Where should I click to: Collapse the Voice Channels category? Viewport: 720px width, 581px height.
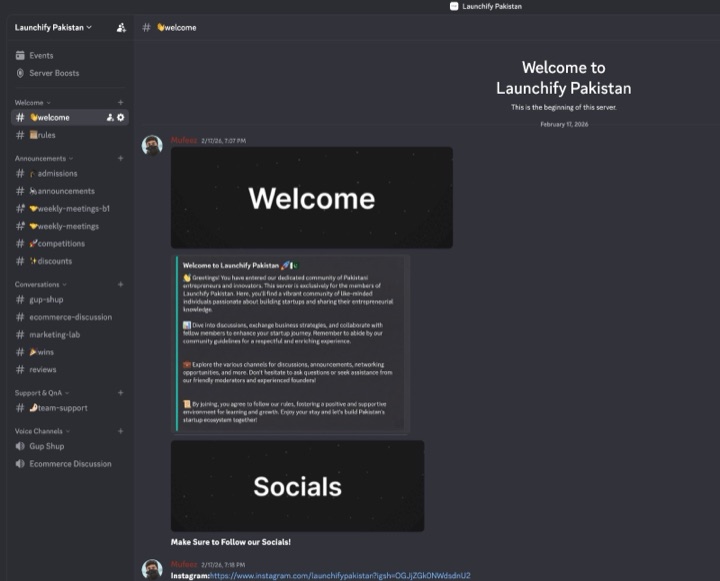click(42, 431)
